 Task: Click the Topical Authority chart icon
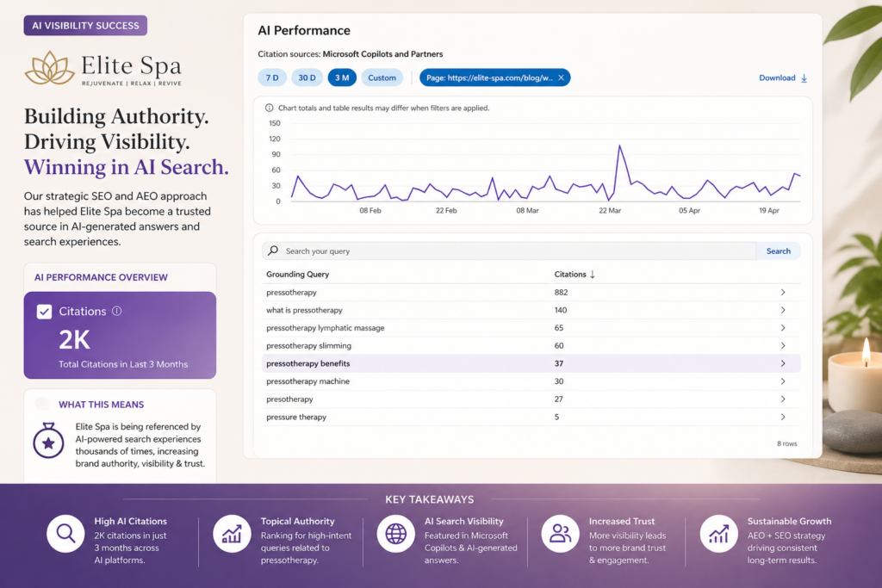pos(232,534)
